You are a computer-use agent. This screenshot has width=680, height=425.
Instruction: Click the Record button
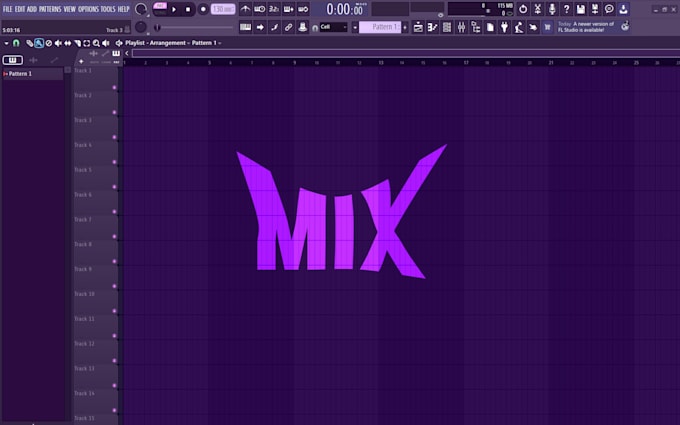(203, 9)
